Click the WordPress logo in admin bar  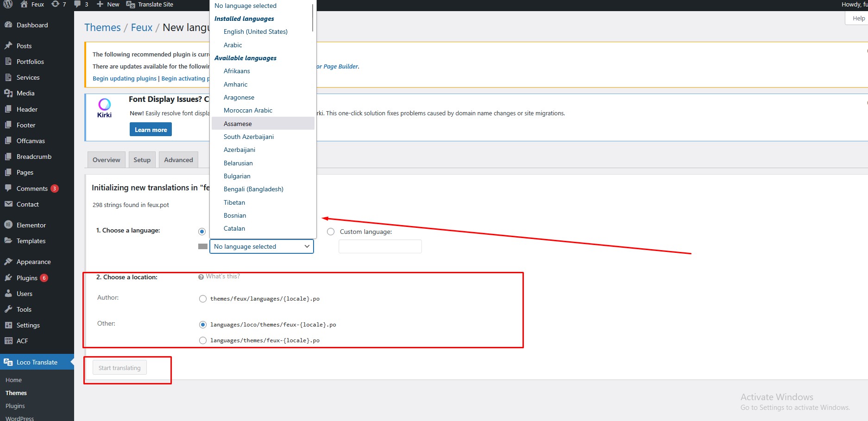coord(8,4)
